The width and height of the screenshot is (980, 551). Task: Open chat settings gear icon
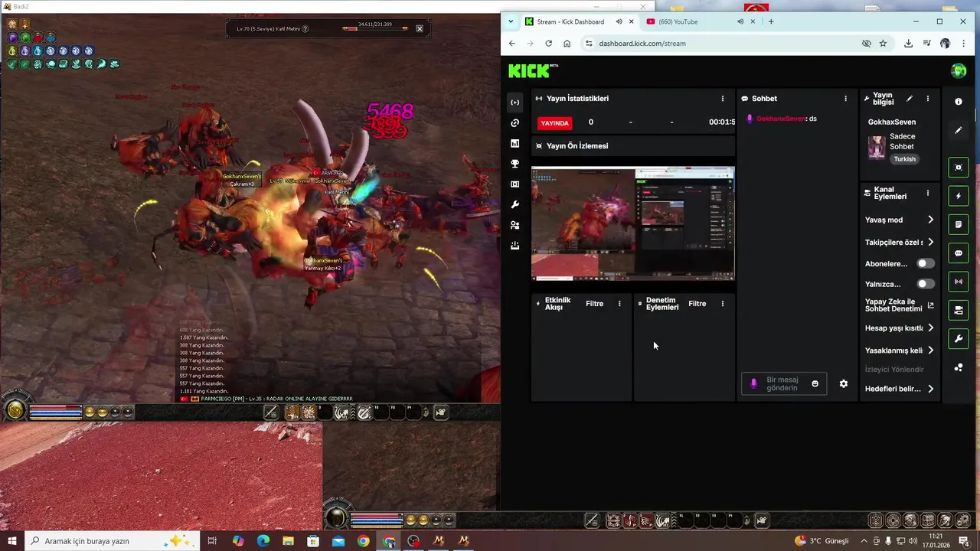844,383
